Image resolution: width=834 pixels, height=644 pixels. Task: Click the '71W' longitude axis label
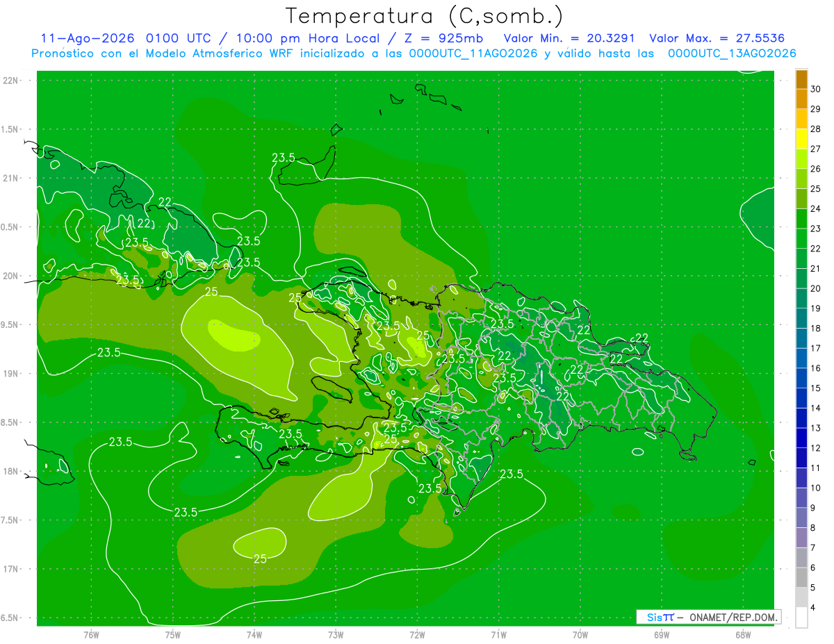point(498,635)
